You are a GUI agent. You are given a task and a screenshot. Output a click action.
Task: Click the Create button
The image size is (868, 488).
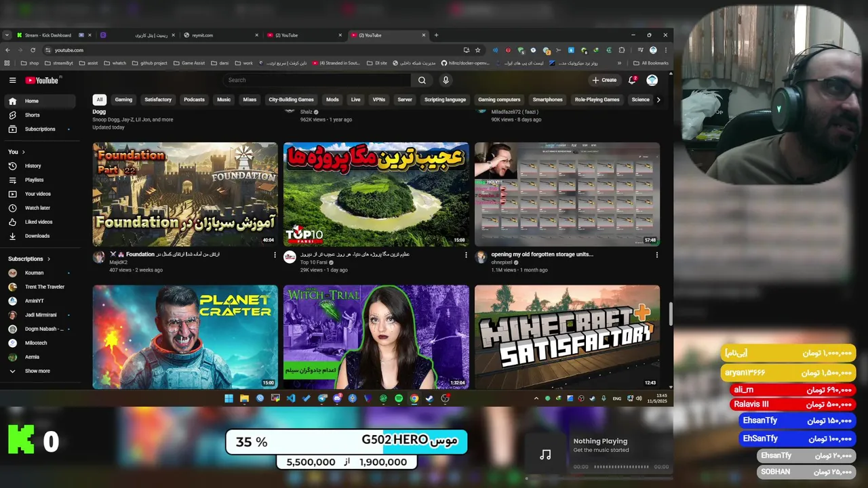coord(604,80)
